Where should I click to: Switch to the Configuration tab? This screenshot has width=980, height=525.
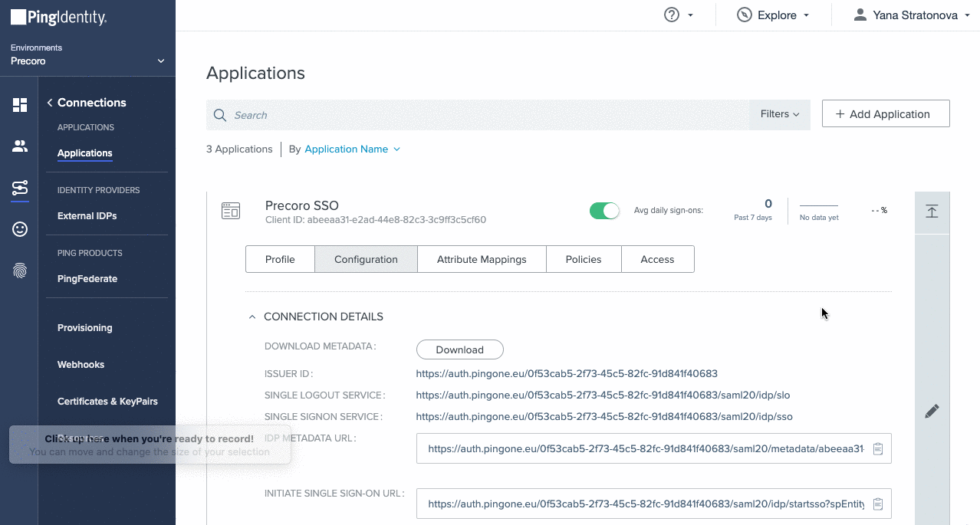tap(366, 259)
